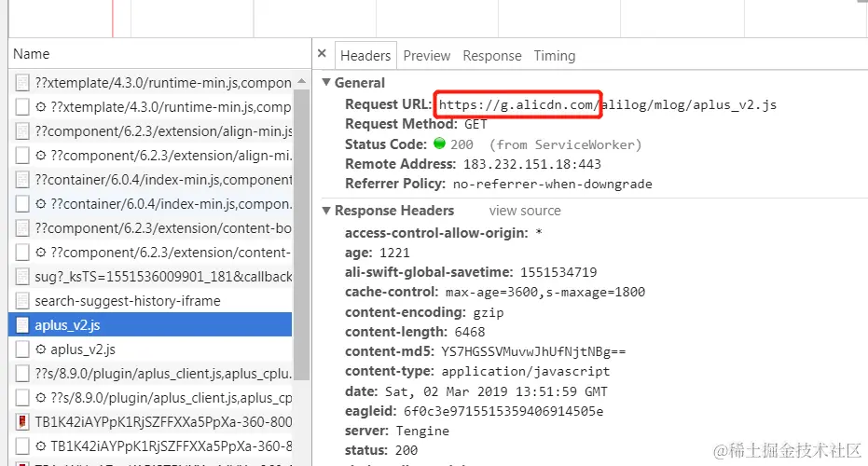
Task: Click file icon of sug?_ksTS row
Action: (22, 276)
